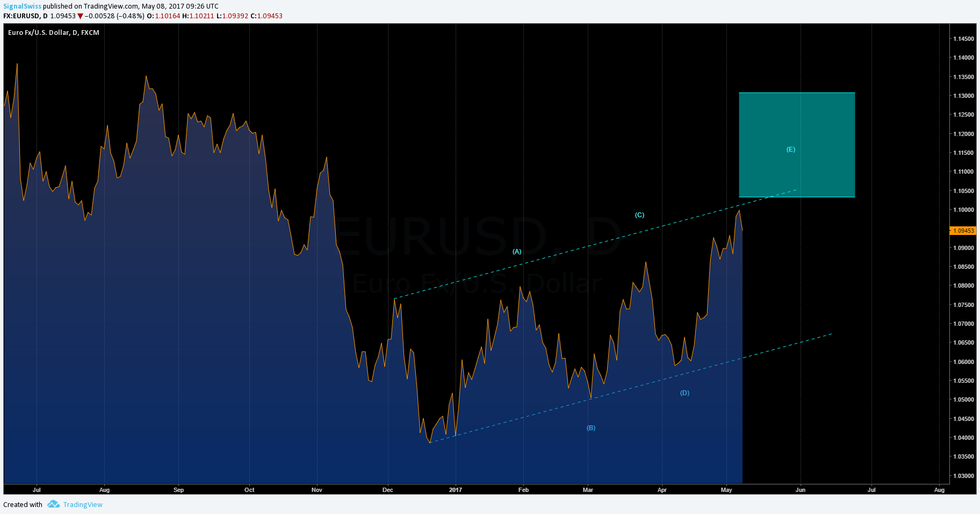Click the Euro Fx/U.S. Dollar chart title
The image size is (980, 514).
[54, 33]
